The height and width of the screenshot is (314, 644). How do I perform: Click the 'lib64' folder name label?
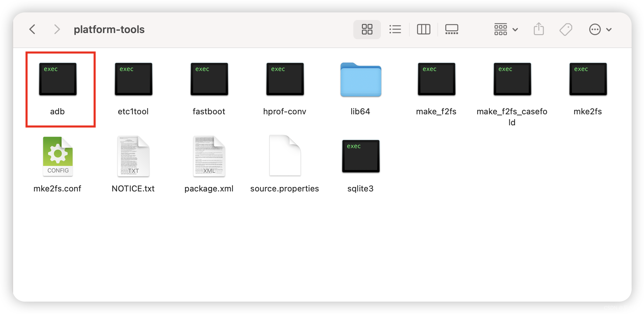[x=361, y=112]
